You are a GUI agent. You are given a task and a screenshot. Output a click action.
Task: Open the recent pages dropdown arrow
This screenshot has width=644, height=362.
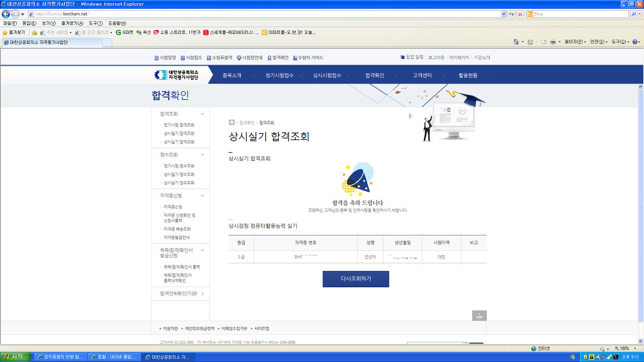(x=23, y=14)
